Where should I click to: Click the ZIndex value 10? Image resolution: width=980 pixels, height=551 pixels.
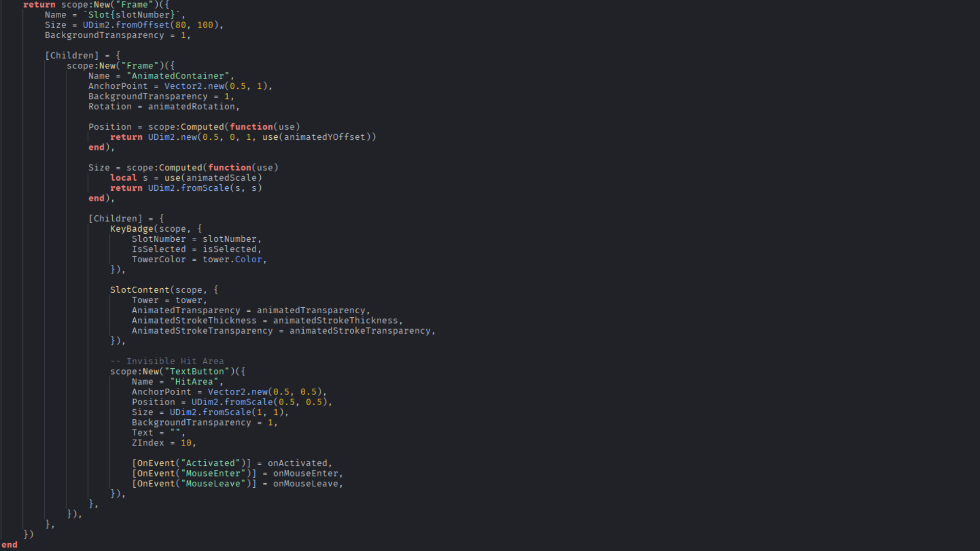click(186, 443)
